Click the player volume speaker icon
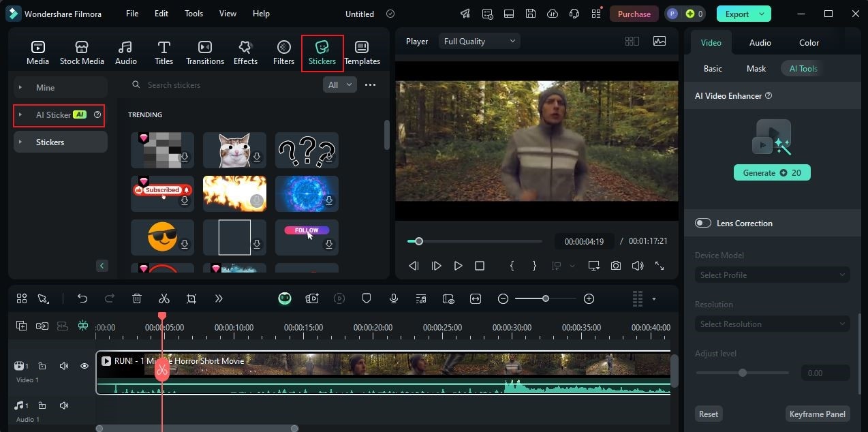 point(638,266)
